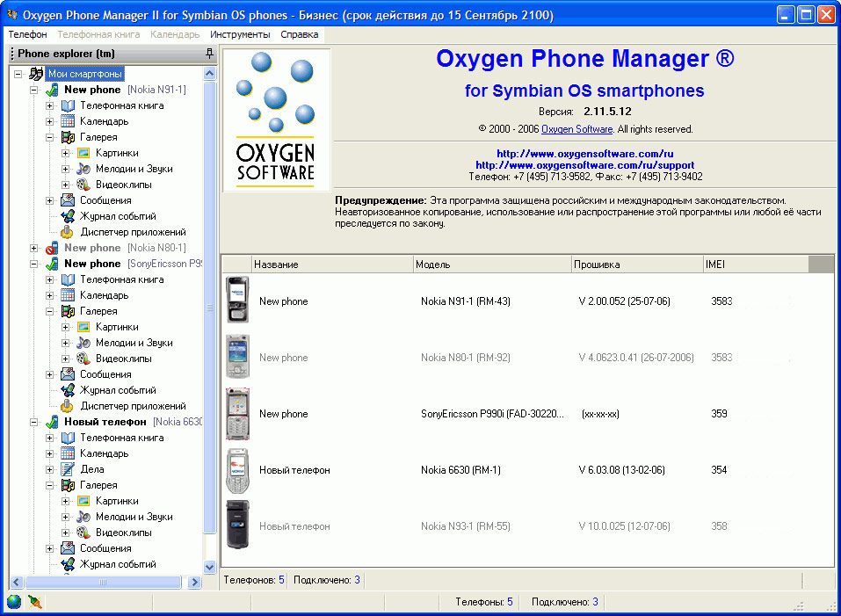Open calendar icon under Nokia N91-1

[x=68, y=121]
